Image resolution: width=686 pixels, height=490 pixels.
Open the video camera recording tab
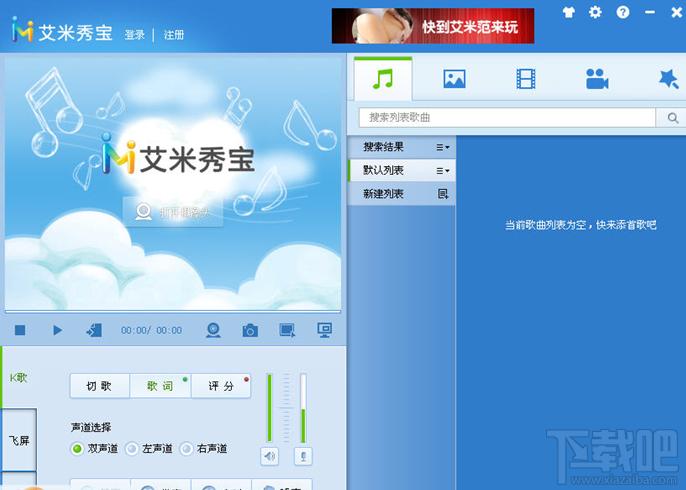(597, 79)
